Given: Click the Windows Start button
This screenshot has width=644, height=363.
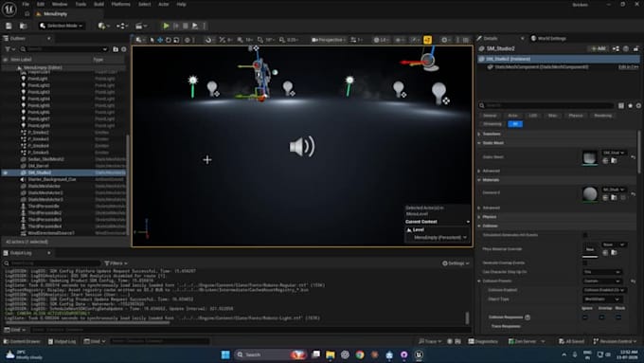Looking at the screenshot, I should click(225, 354).
